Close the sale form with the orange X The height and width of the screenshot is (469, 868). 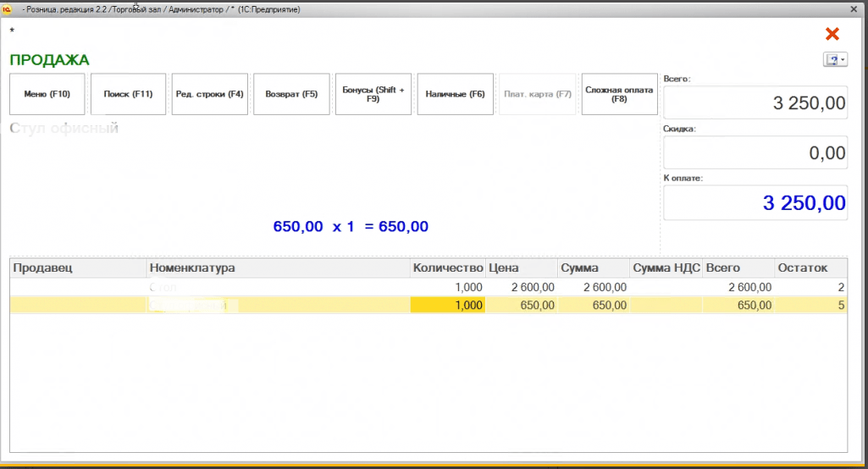coord(832,34)
